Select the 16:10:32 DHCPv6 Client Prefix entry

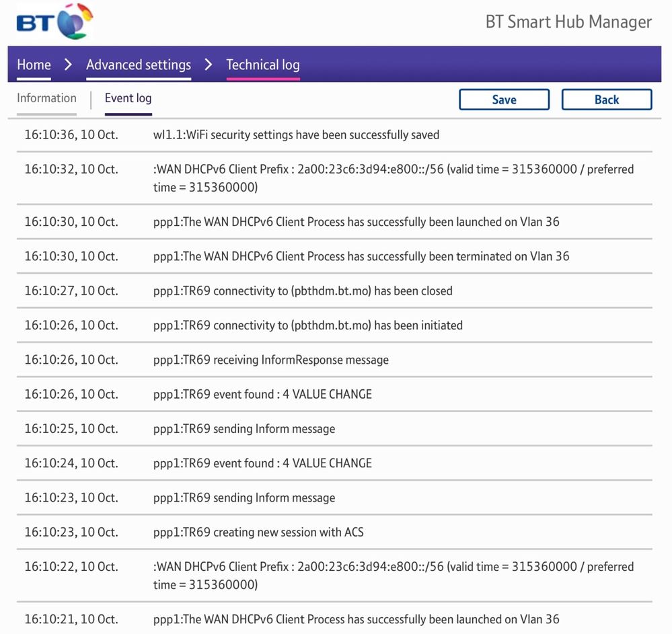coord(393,178)
